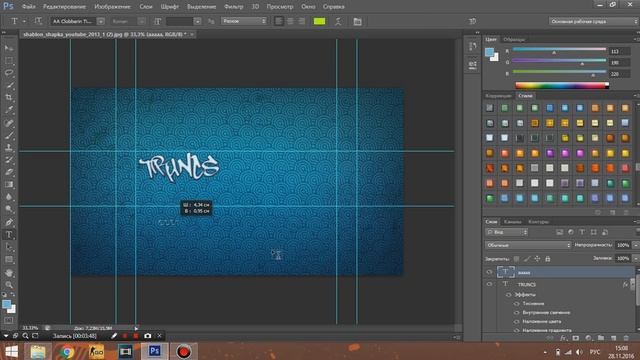
Task: Click the foreground color swatch in toolbox
Action: [6, 304]
